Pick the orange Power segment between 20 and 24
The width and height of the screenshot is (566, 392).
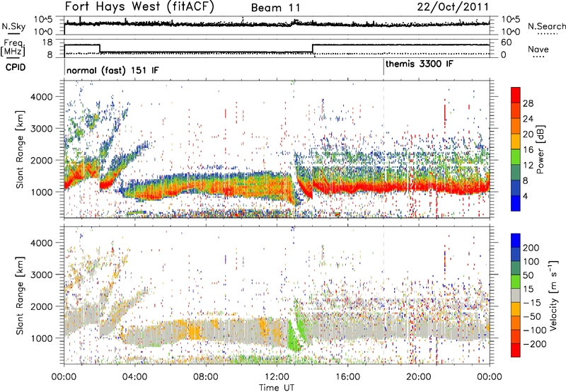pos(516,127)
